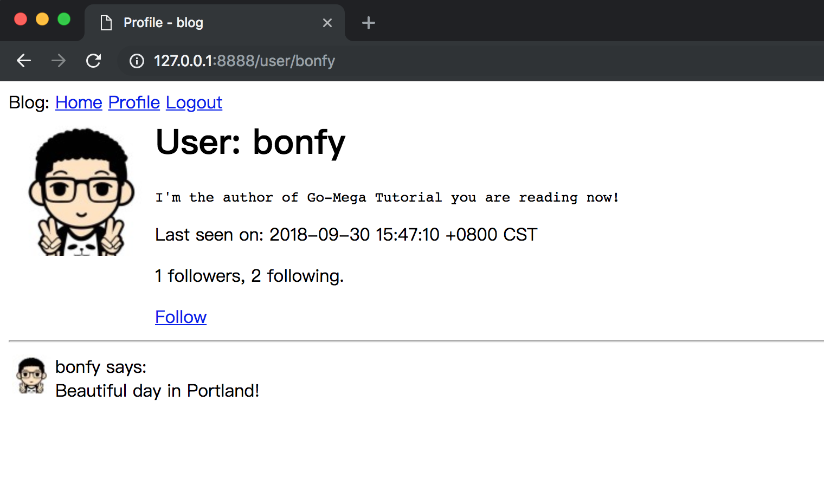This screenshot has width=824, height=504.
Task: Log out using the Logout link
Action: click(x=194, y=102)
